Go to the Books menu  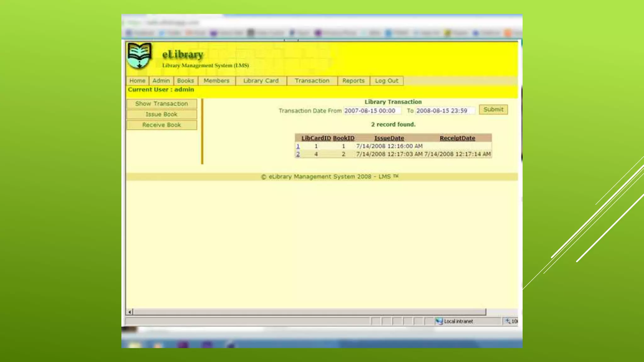click(x=186, y=81)
